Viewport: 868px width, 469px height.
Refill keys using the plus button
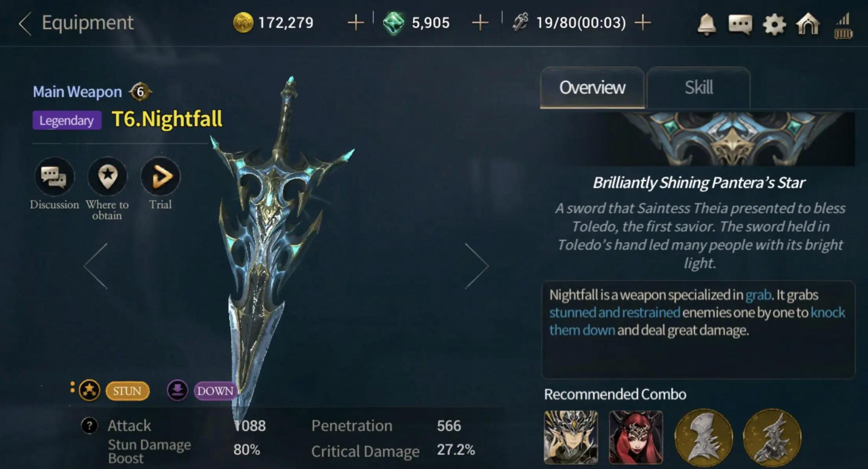point(643,23)
